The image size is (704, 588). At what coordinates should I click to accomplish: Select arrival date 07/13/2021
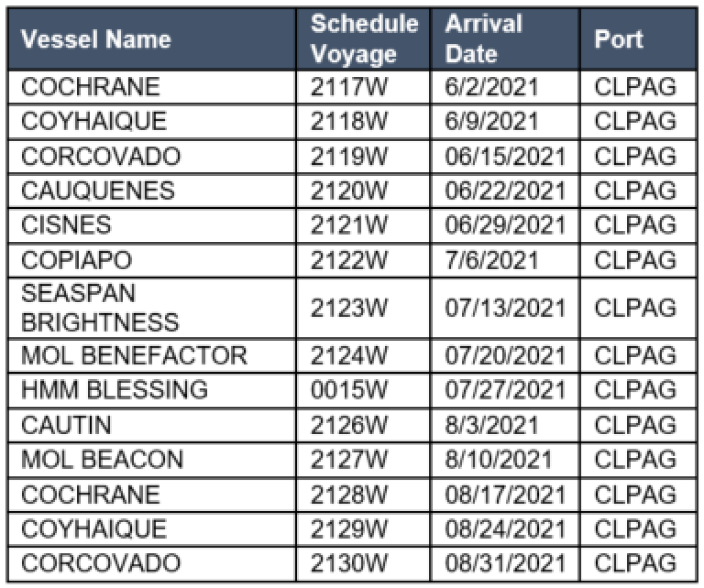[x=505, y=308]
